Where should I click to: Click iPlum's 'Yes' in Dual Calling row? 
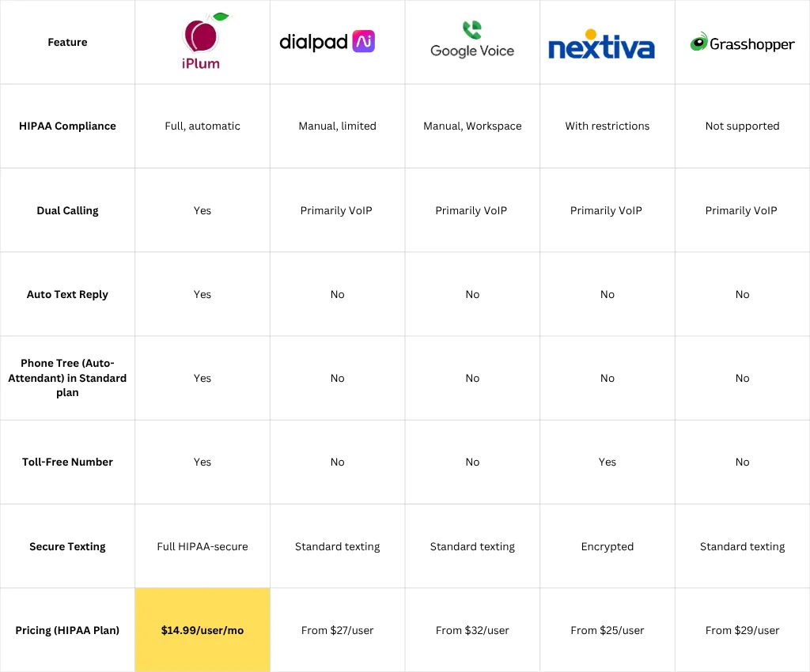202,210
